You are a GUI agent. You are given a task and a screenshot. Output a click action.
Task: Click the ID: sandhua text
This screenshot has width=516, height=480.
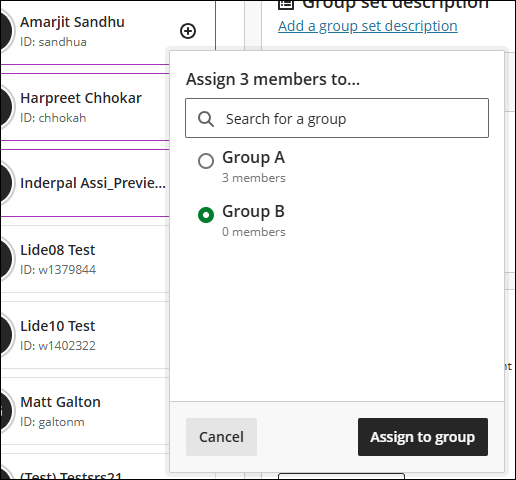(53, 42)
